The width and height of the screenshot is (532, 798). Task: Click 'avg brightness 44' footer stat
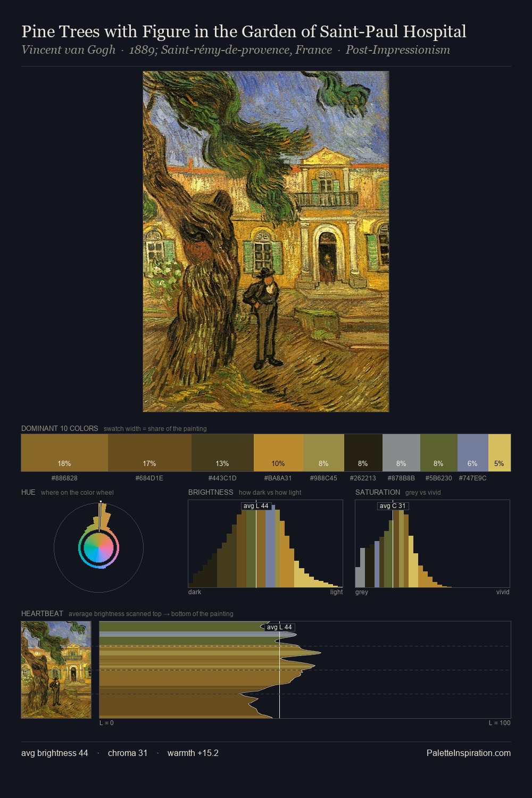point(55,753)
